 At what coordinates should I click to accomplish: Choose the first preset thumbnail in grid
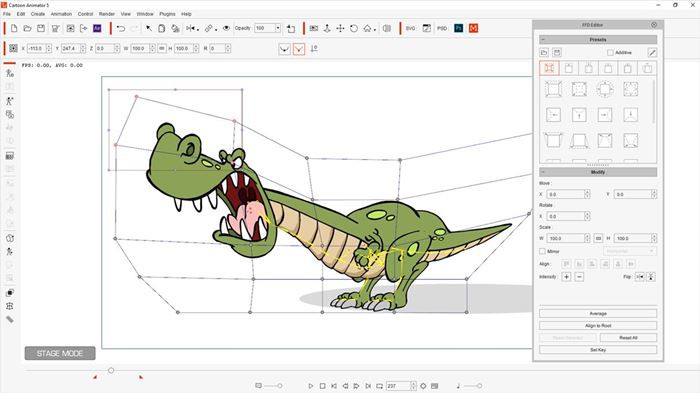pyautogui.click(x=553, y=89)
